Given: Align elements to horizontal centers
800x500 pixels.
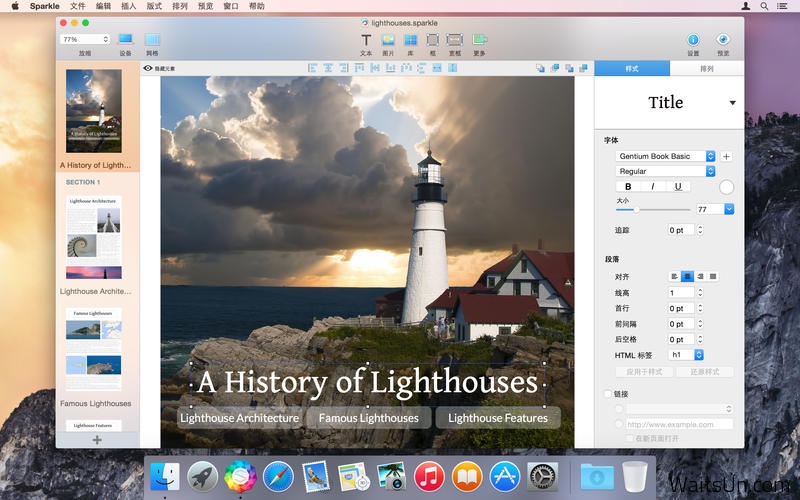Looking at the screenshot, I should (328, 68).
